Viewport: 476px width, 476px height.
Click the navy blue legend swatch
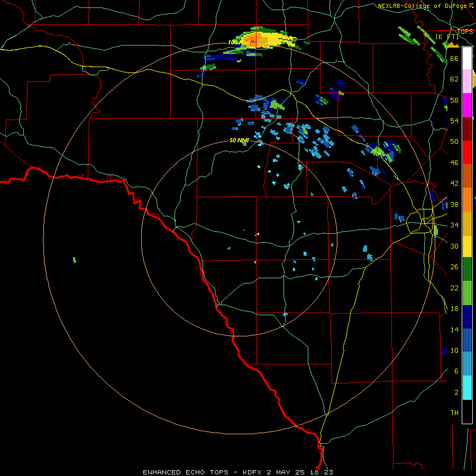(467, 317)
